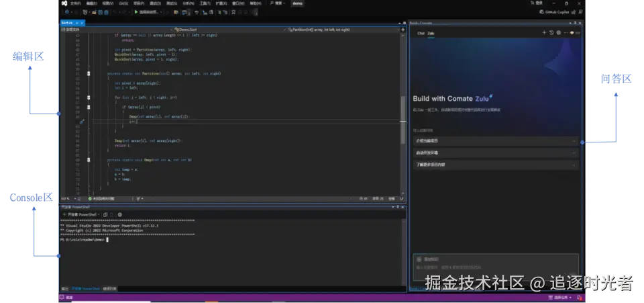Open the 杂项文件 project dropdown
644x303 pixels.
click(x=116, y=30)
